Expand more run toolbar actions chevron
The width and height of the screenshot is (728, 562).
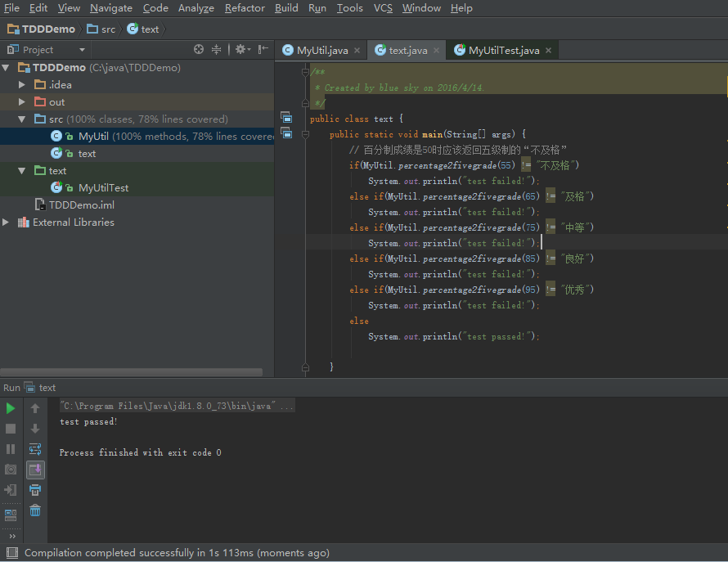tap(12, 536)
